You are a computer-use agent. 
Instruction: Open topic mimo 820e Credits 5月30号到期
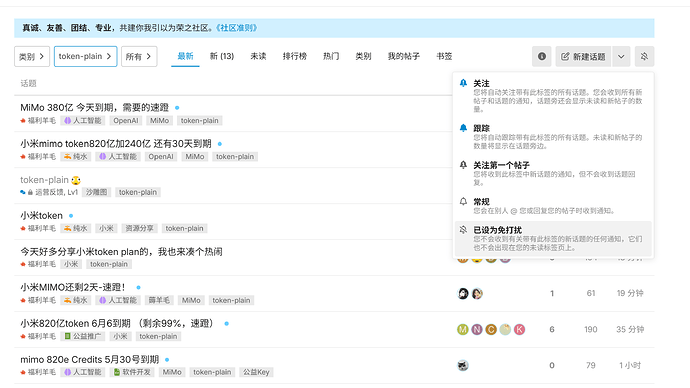89,359
